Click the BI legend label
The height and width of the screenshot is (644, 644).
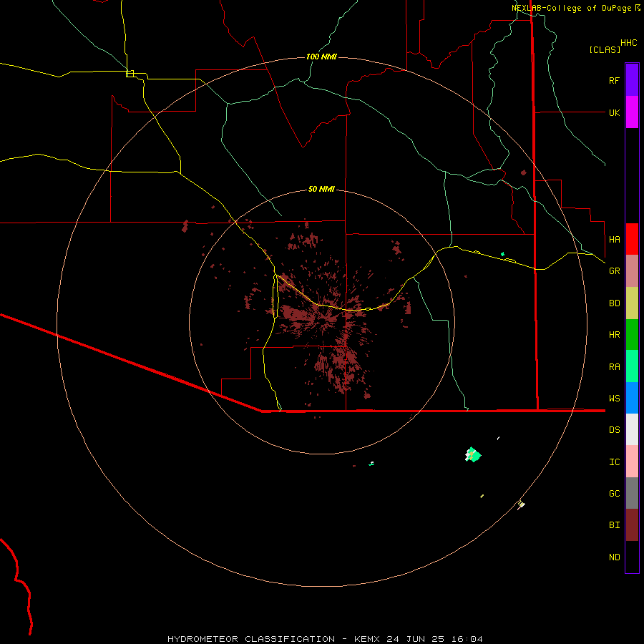coord(614,525)
